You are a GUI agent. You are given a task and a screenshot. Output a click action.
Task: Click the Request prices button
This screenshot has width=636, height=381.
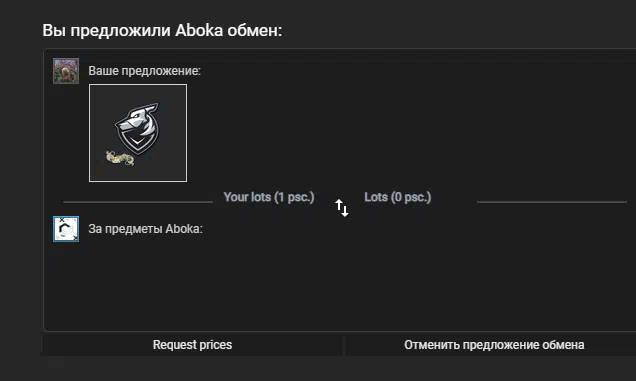(x=192, y=345)
